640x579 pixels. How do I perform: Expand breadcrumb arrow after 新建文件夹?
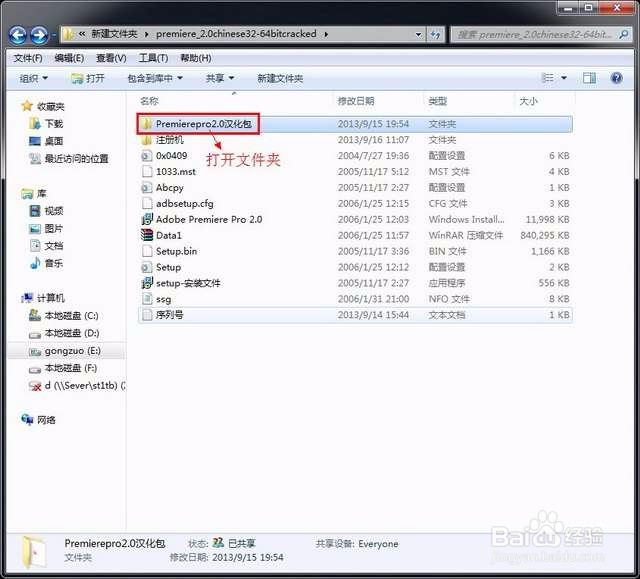[x=147, y=34]
